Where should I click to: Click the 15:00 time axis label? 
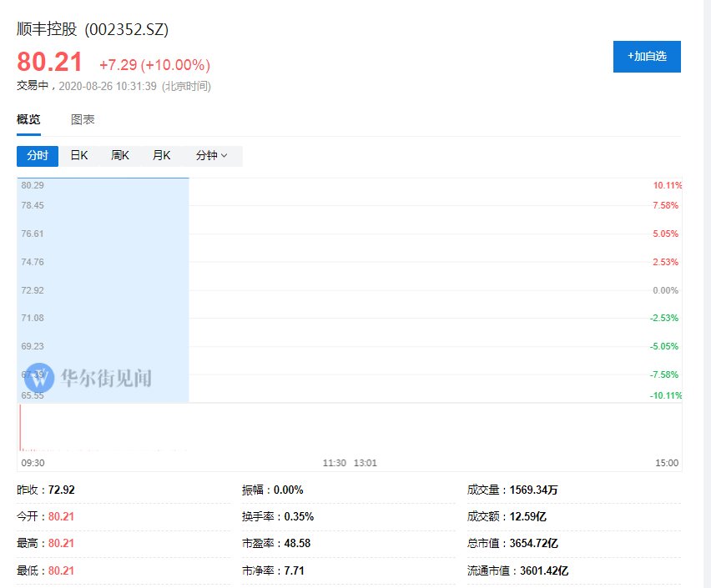pos(667,463)
